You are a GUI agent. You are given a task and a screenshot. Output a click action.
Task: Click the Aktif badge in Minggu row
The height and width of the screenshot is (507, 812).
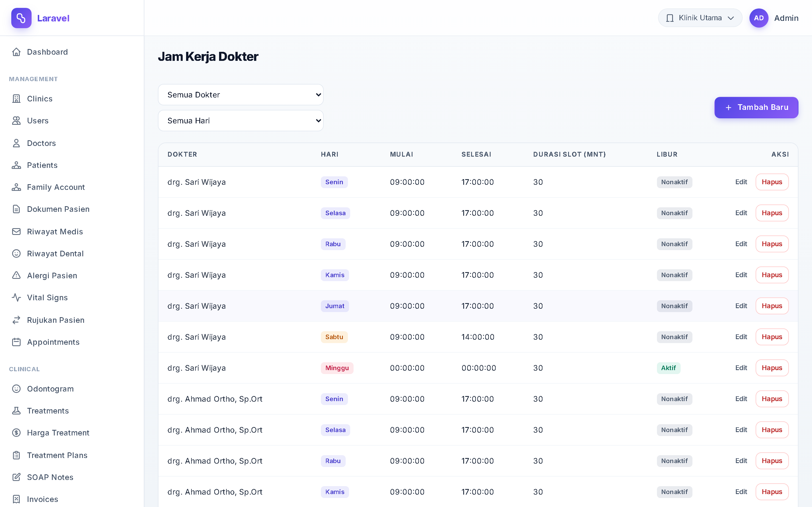click(668, 368)
